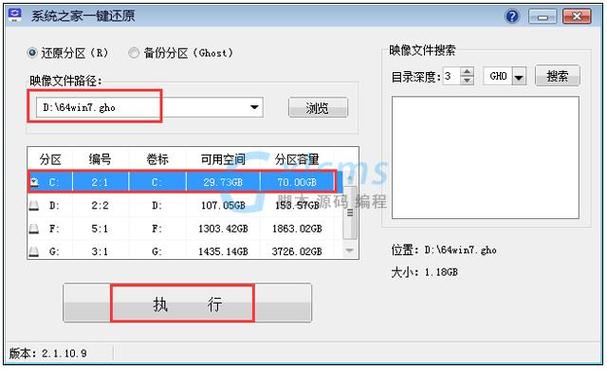Viewport: 607px width, 369px height.
Task: Increase directory depth with up arrow
Action: tap(467, 72)
